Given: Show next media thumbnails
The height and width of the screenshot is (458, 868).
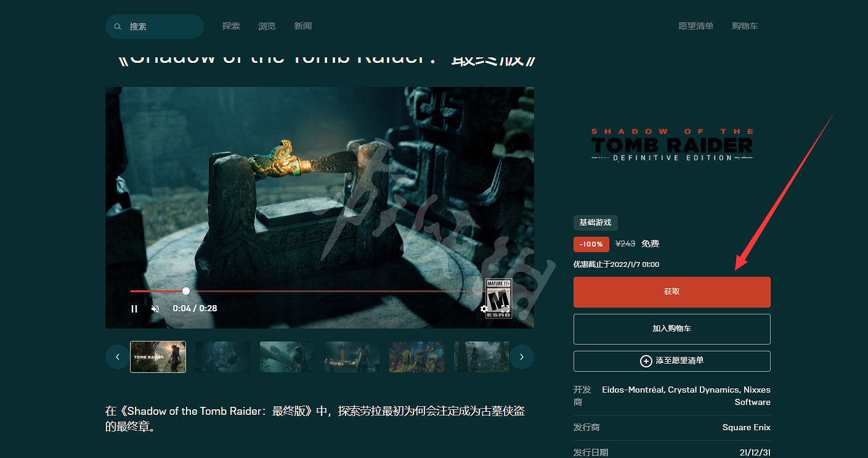Looking at the screenshot, I should coord(522,357).
